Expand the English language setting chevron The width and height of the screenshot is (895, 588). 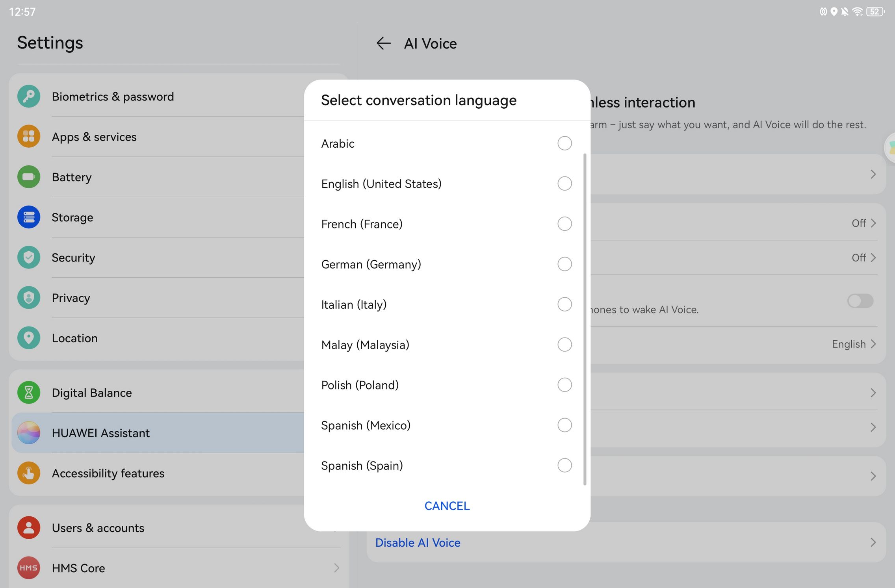(x=873, y=344)
